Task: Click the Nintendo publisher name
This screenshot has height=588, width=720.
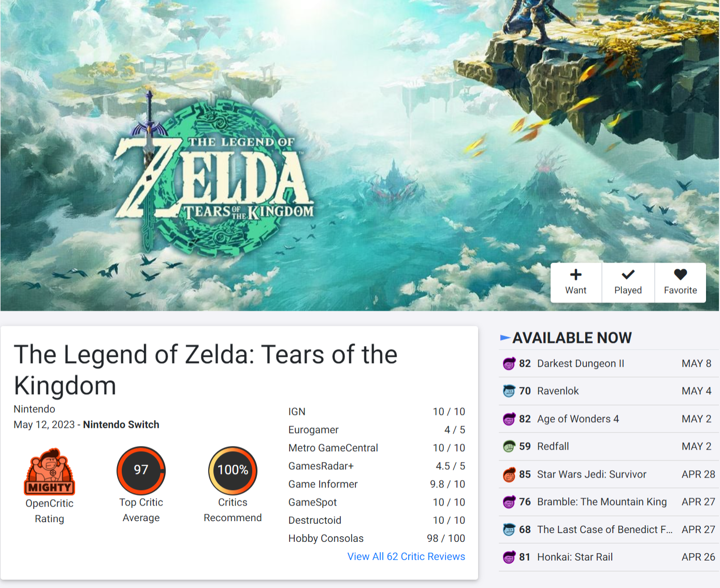Action: coord(34,409)
